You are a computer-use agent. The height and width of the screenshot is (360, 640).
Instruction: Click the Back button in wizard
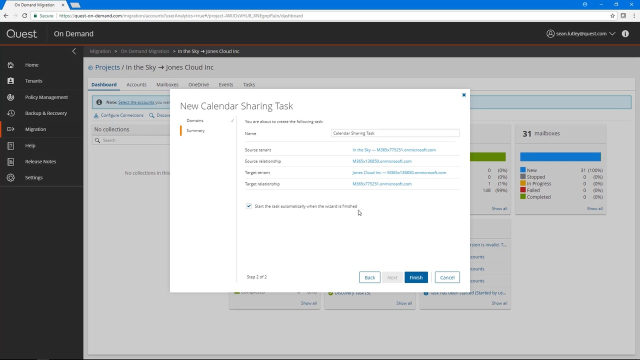point(369,278)
